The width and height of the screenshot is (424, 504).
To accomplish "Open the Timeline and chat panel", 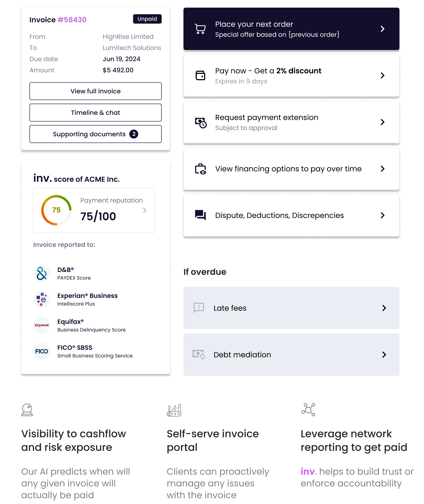I will 96,112.
